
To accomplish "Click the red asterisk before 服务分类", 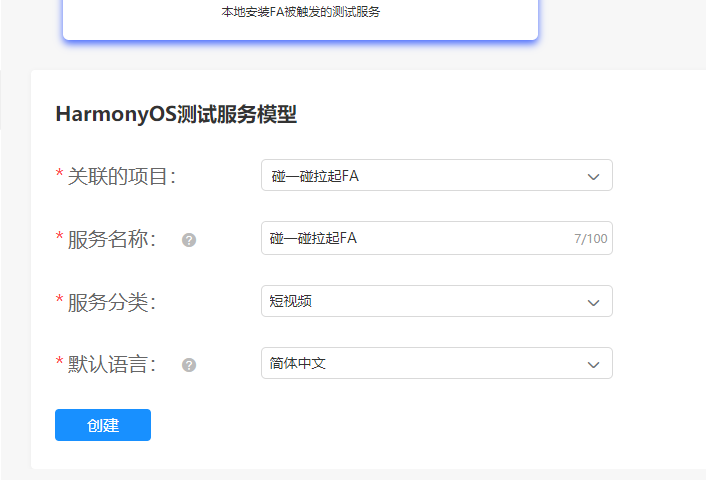I will (x=60, y=301).
